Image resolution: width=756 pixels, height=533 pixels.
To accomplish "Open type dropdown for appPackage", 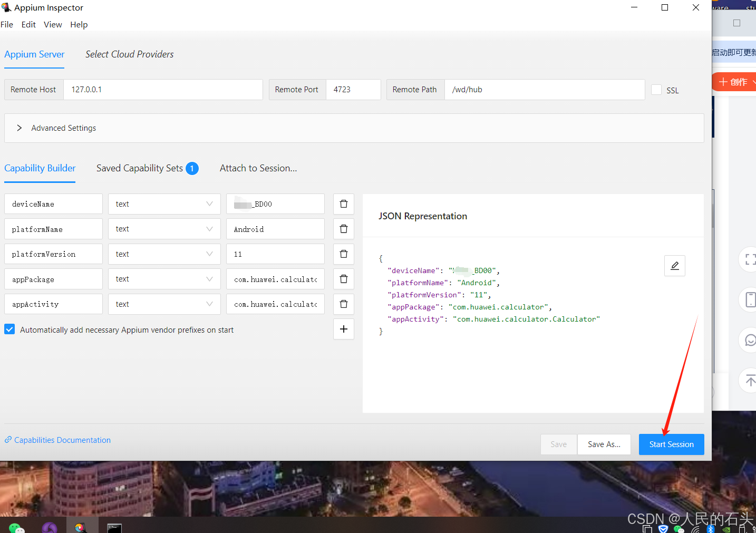I will [164, 279].
